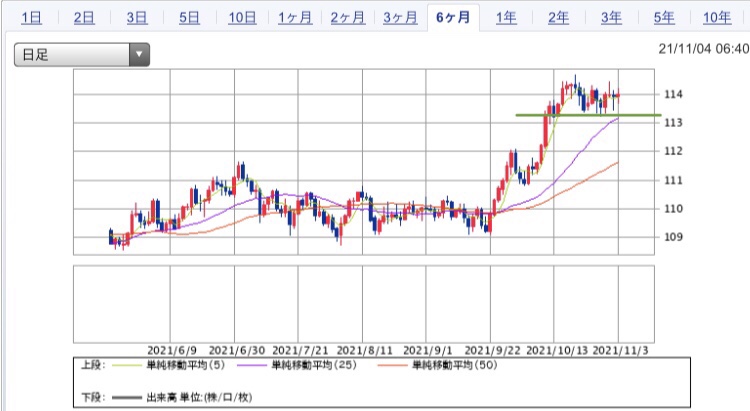Switch to the 1ヶ月 chart range
The image size is (750, 411).
(x=295, y=18)
